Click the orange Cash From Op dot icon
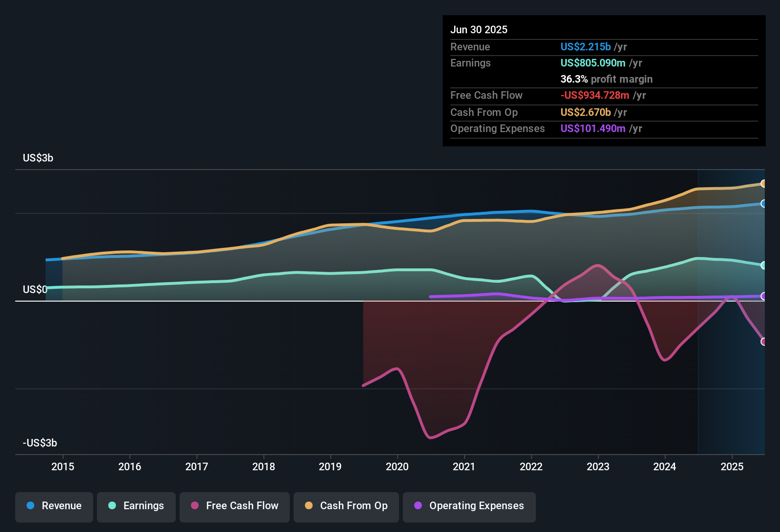 (x=308, y=506)
